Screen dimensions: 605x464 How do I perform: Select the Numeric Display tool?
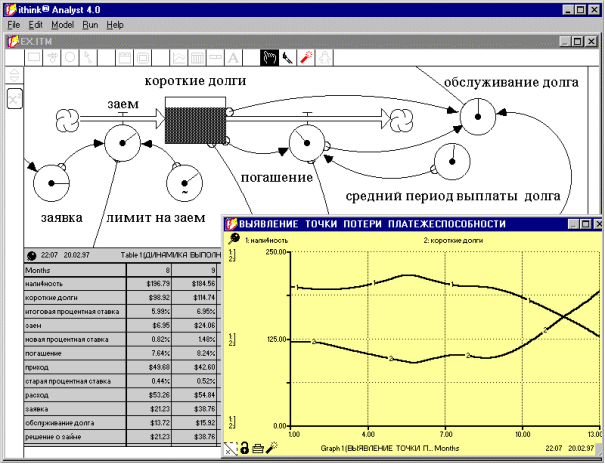point(215,58)
